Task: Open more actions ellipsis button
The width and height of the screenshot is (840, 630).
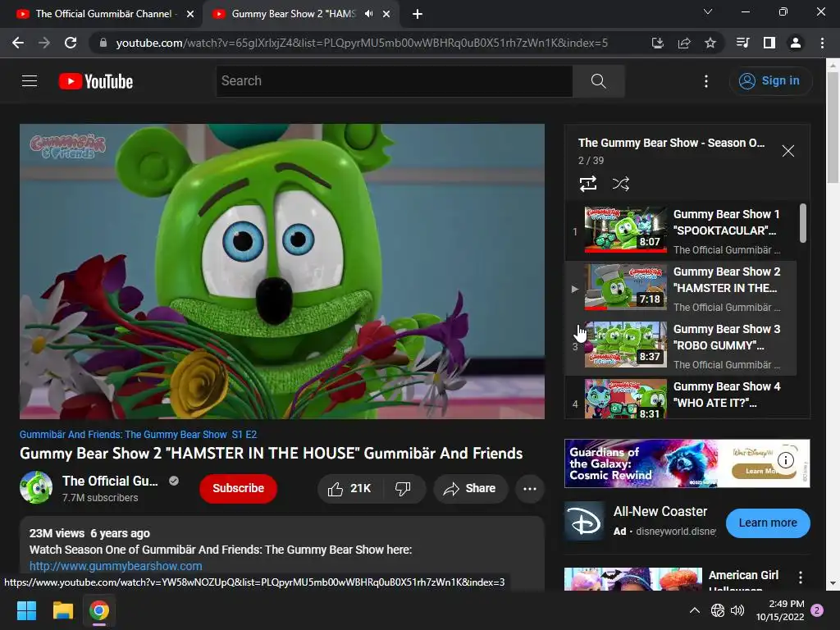Action: click(x=530, y=489)
